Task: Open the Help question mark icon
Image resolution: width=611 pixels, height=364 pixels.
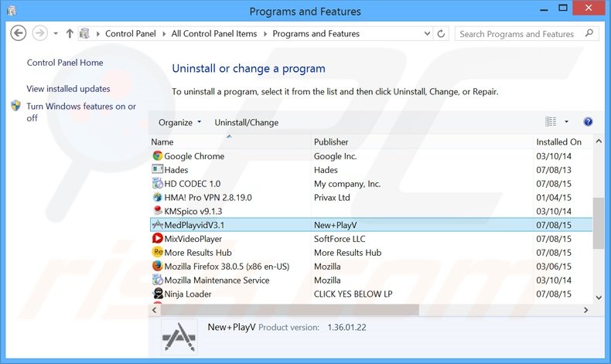Action: pos(588,122)
